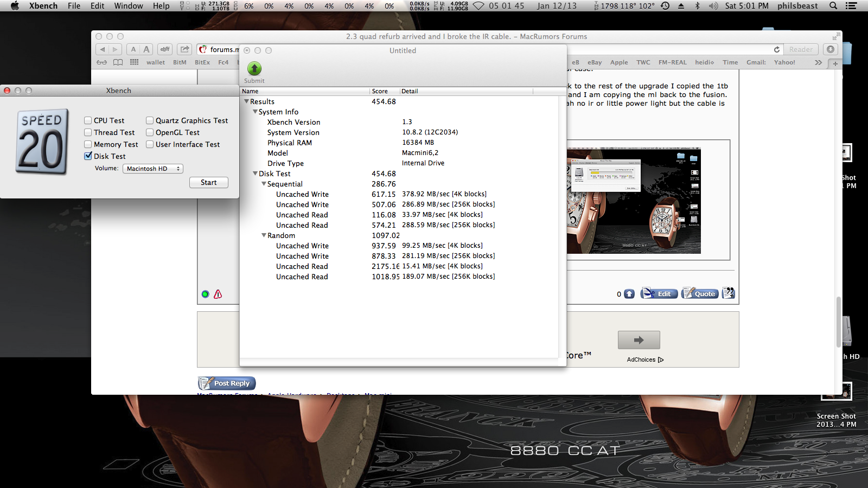
Task: Add a new Safari tab
Action: [835, 63]
